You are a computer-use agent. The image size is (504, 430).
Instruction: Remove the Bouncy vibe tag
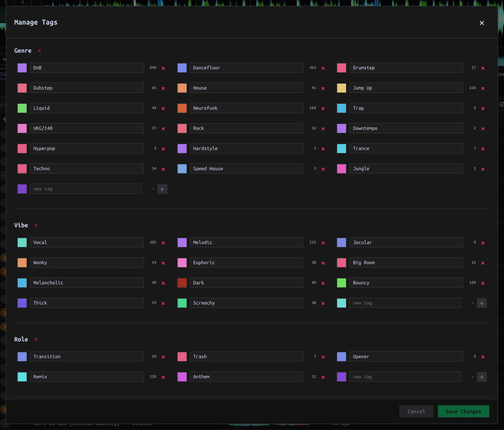click(483, 283)
